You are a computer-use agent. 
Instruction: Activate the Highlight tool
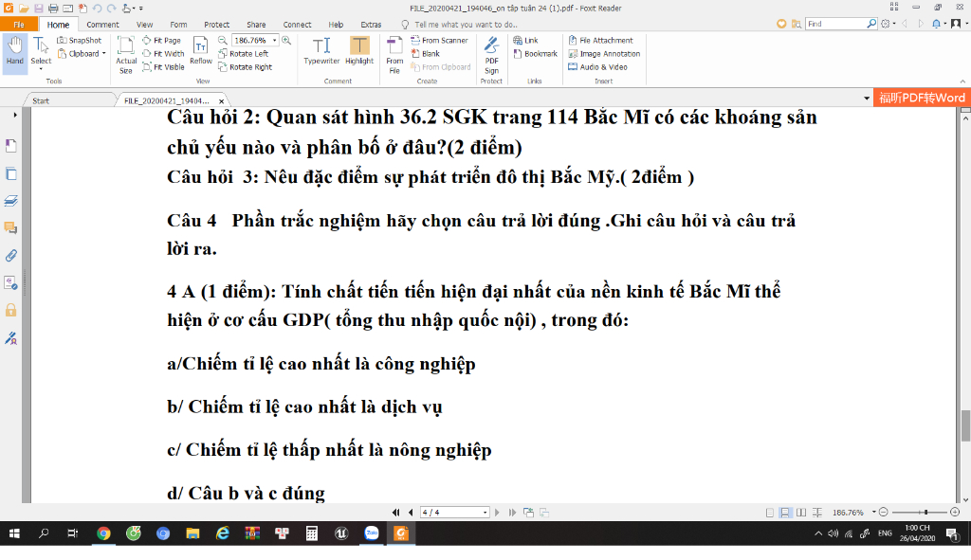point(359,51)
